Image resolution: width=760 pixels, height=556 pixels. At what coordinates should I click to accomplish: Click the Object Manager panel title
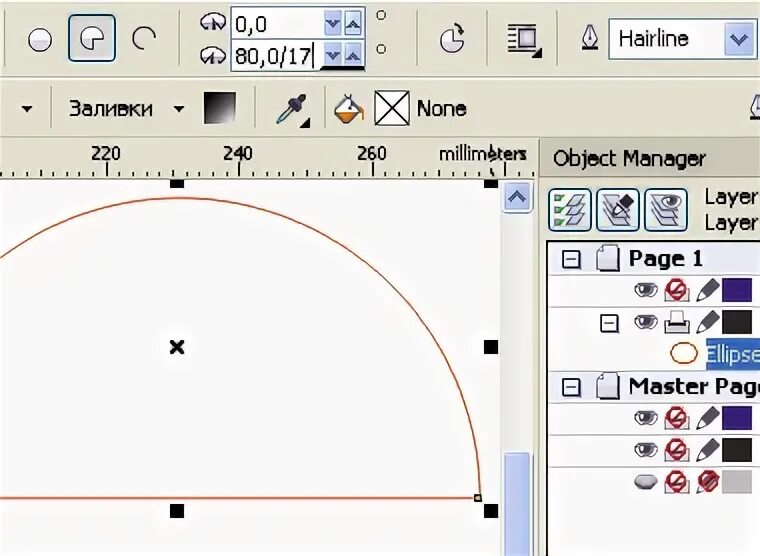click(x=629, y=159)
